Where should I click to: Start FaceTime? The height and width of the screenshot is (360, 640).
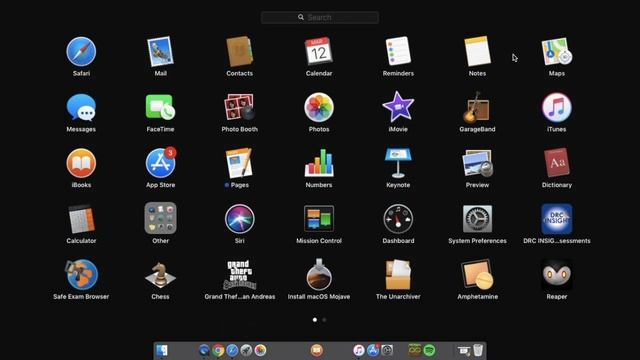point(160,108)
